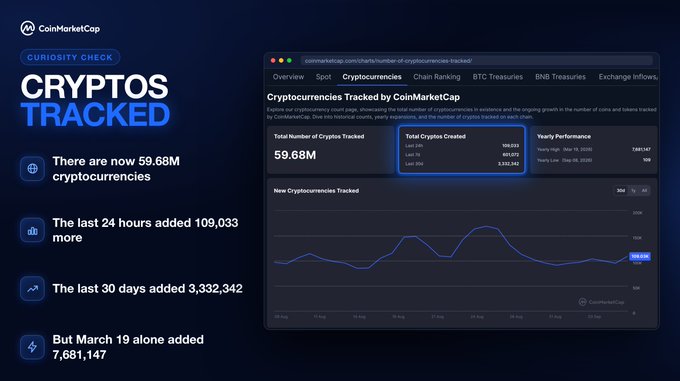The height and width of the screenshot is (381, 680).
Task: Click the yellow minimize dot in browser window
Action: pos(281,61)
